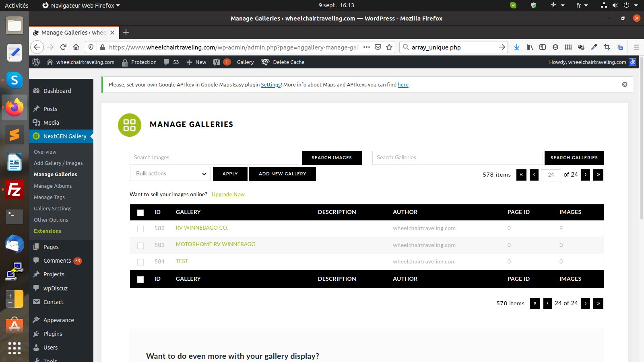This screenshot has width=644, height=362.
Task: Click the Firefox reload page icon
Action: [63, 47]
